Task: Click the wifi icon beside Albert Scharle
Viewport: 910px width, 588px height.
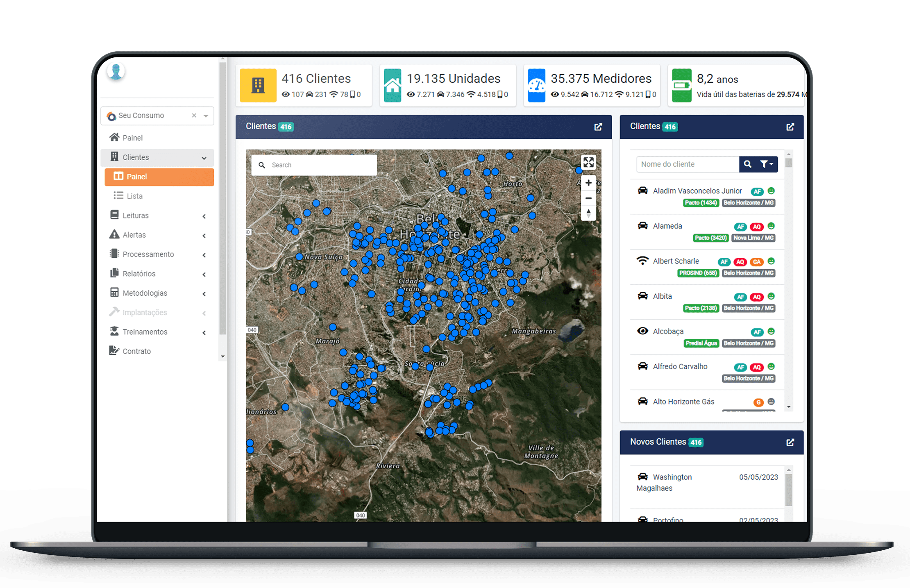Action: [x=642, y=261]
